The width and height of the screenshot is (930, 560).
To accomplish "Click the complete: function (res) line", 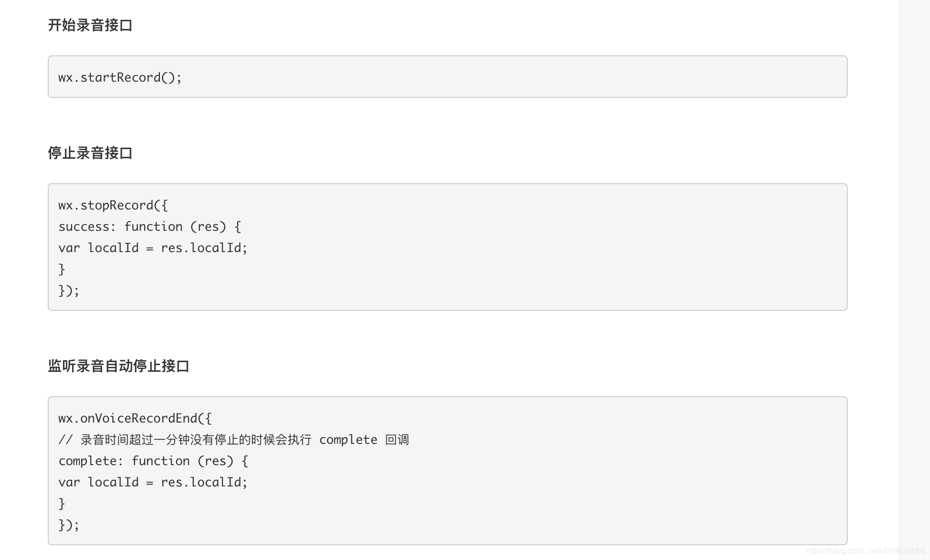I will pos(153,461).
